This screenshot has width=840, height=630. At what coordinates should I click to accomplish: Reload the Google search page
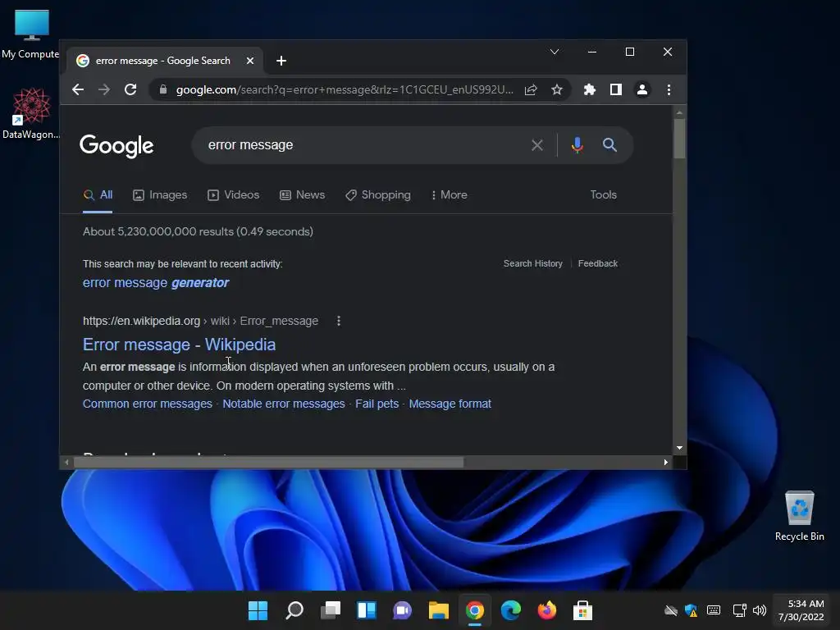pos(130,89)
